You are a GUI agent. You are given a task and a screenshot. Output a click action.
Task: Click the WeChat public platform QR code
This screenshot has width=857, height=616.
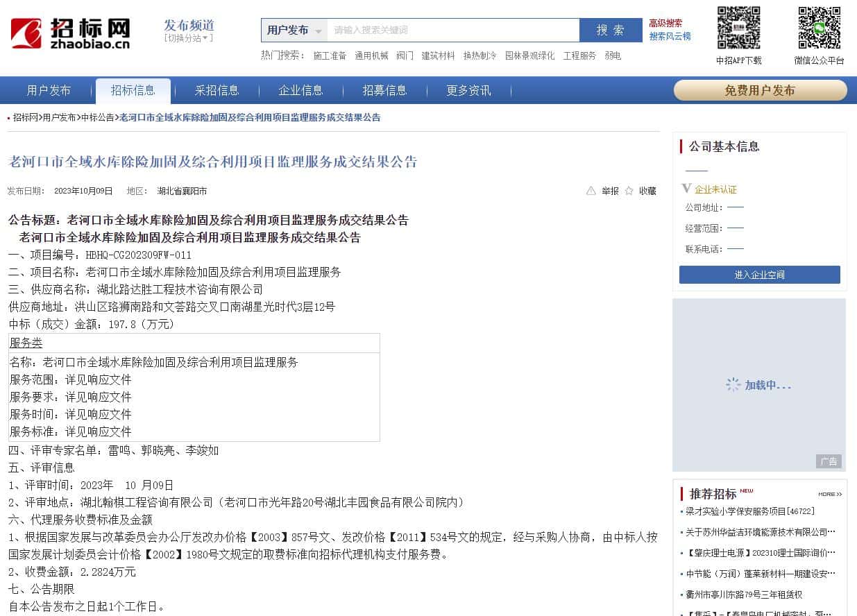(819, 28)
